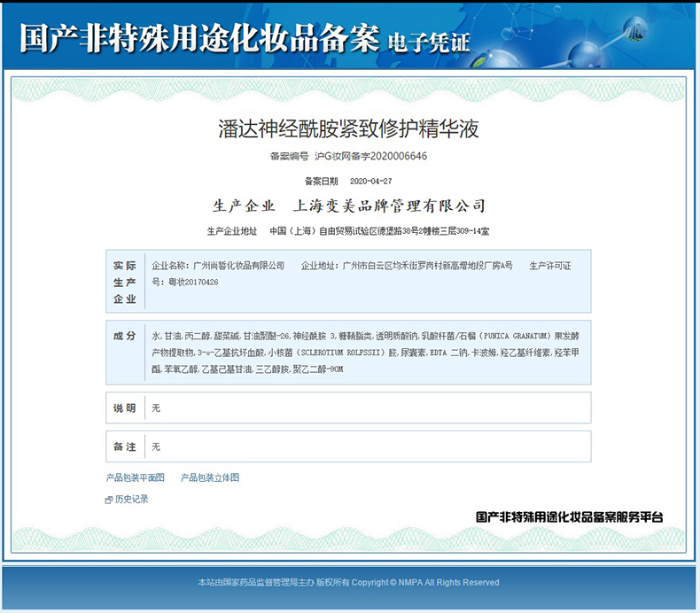Click the 说明 row label
The image size is (700, 613).
(x=125, y=408)
